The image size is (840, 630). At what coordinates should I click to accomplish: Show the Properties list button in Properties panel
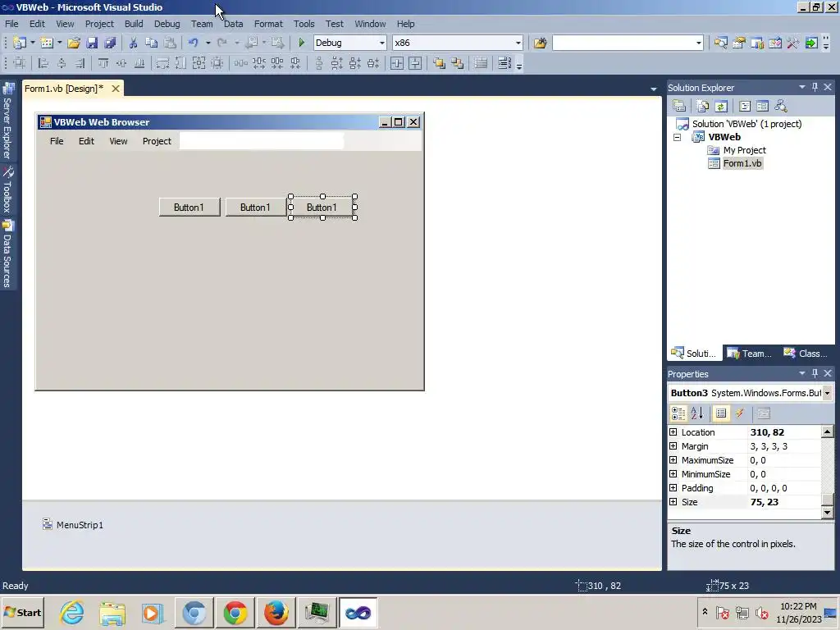721,413
